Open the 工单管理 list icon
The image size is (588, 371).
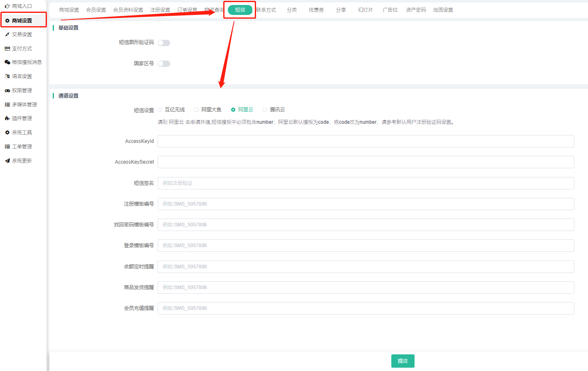7,147
